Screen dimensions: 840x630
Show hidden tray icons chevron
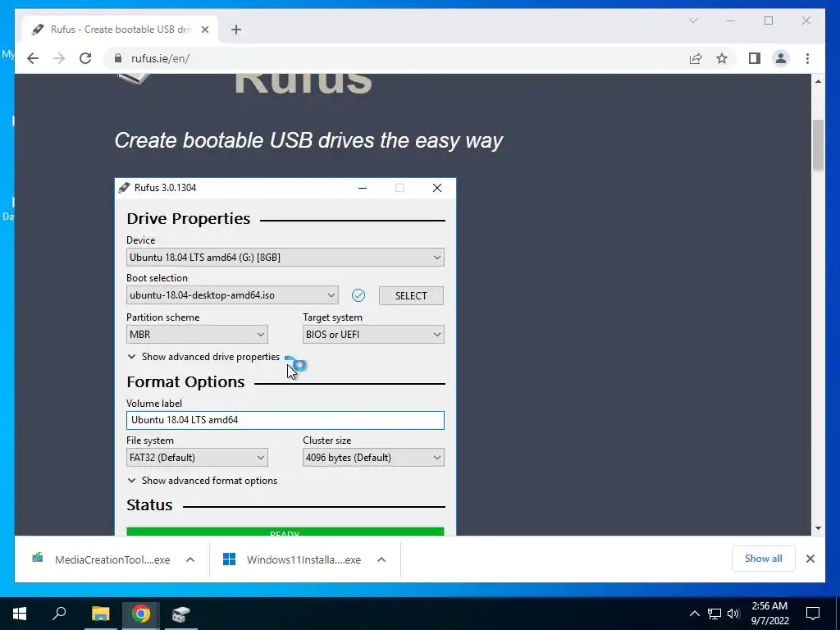tap(694, 614)
